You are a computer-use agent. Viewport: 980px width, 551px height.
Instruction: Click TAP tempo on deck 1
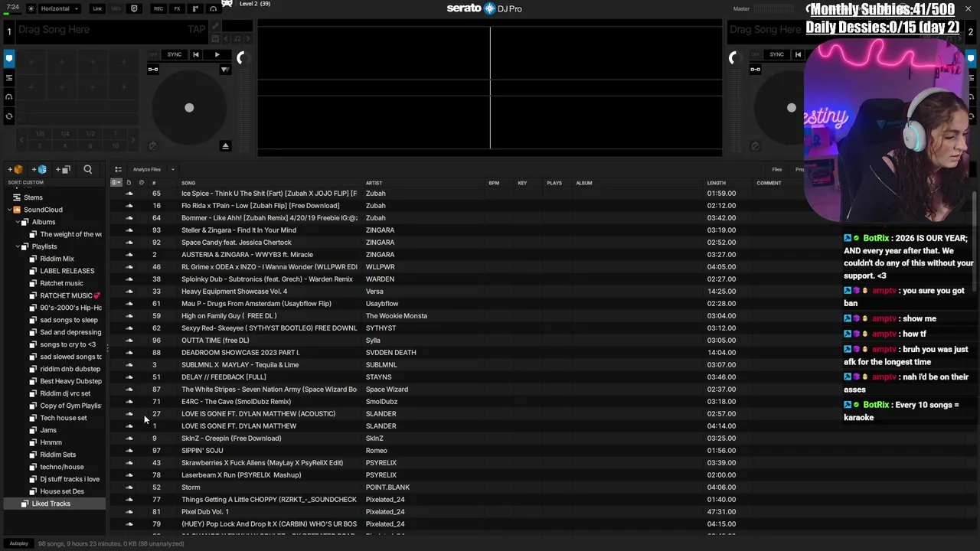click(x=197, y=29)
